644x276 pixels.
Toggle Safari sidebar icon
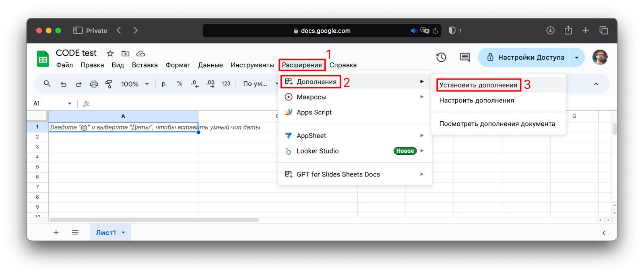tap(78, 31)
